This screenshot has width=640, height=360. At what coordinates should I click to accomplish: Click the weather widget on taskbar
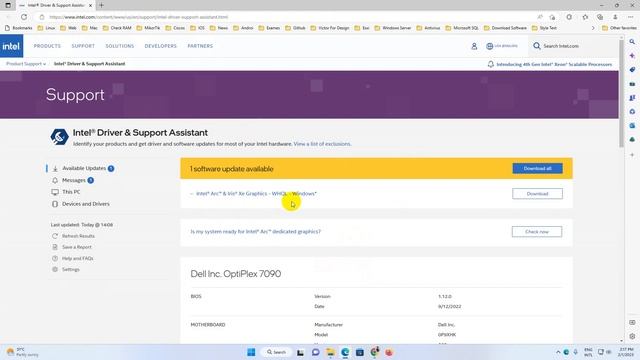22,352
